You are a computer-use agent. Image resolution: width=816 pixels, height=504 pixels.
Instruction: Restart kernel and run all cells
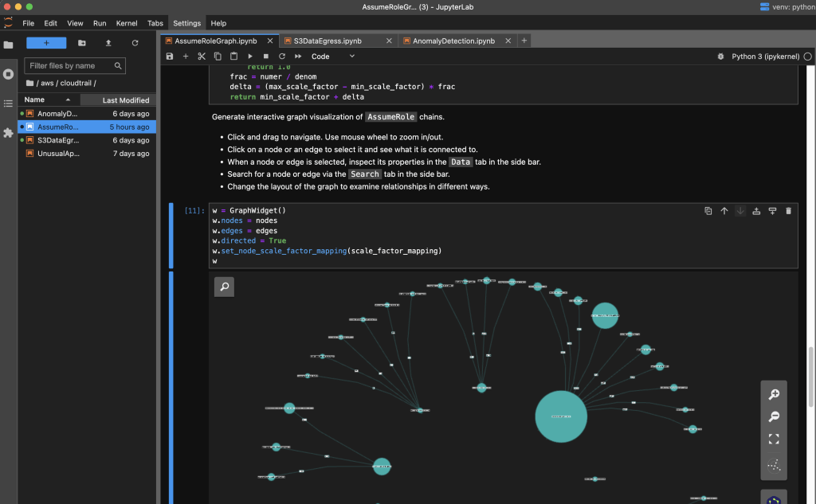298,57
